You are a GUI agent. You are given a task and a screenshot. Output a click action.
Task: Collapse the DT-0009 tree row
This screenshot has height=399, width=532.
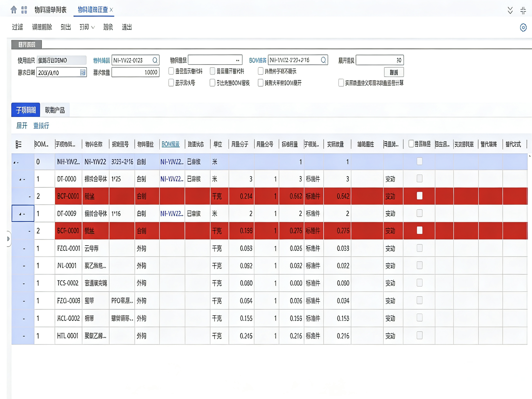coord(20,214)
